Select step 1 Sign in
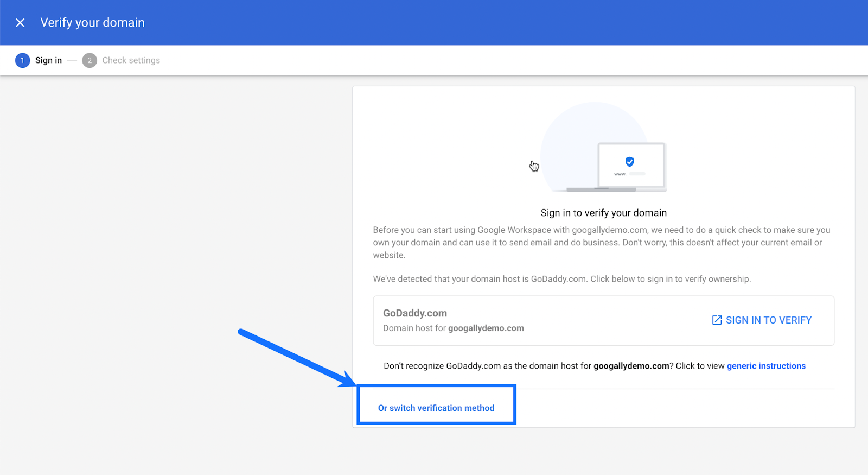868x475 pixels. coord(39,60)
